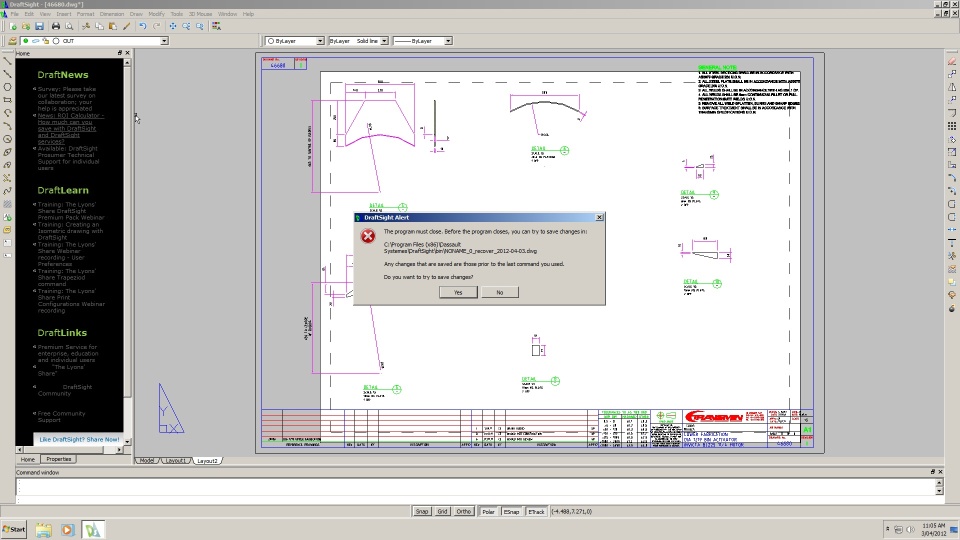The image size is (960, 540).
Task: Open the Free Community Support link
Action: (61, 417)
